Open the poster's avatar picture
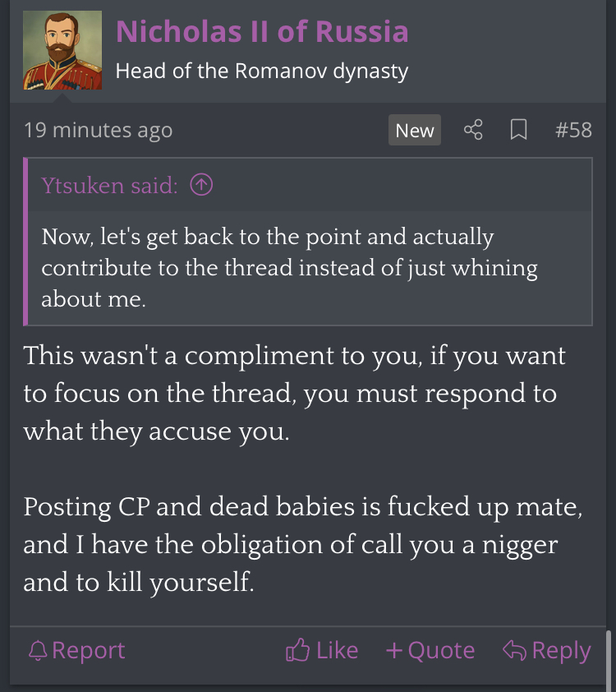 tap(62, 50)
